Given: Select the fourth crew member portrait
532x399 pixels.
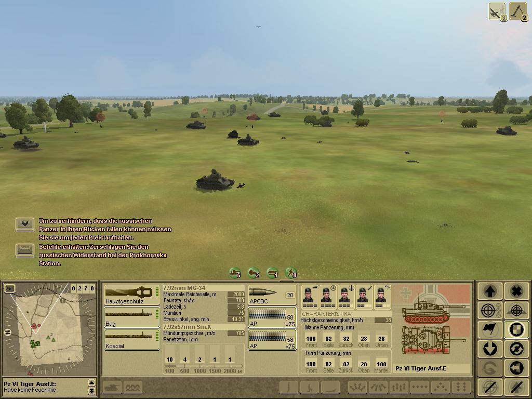Looking at the screenshot, I should pyautogui.click(x=364, y=297).
